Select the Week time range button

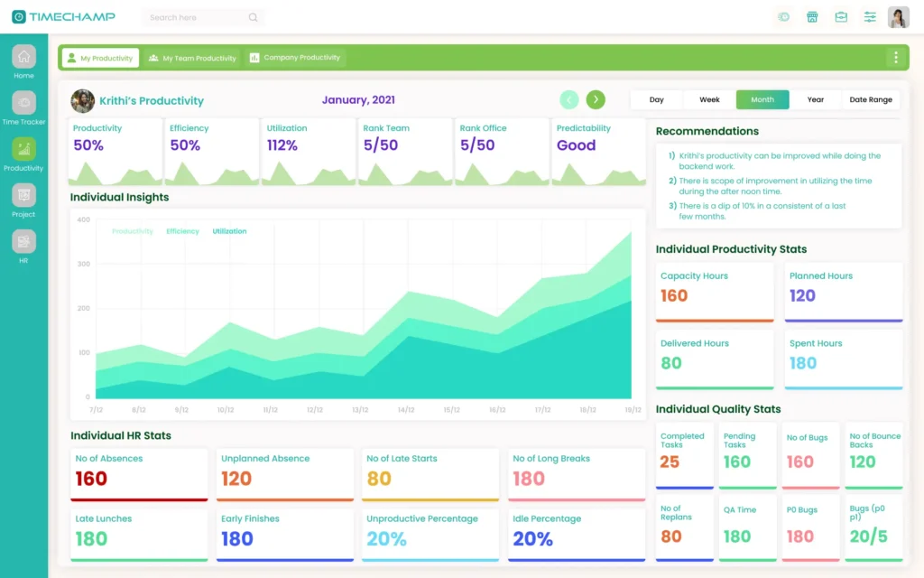tap(709, 99)
